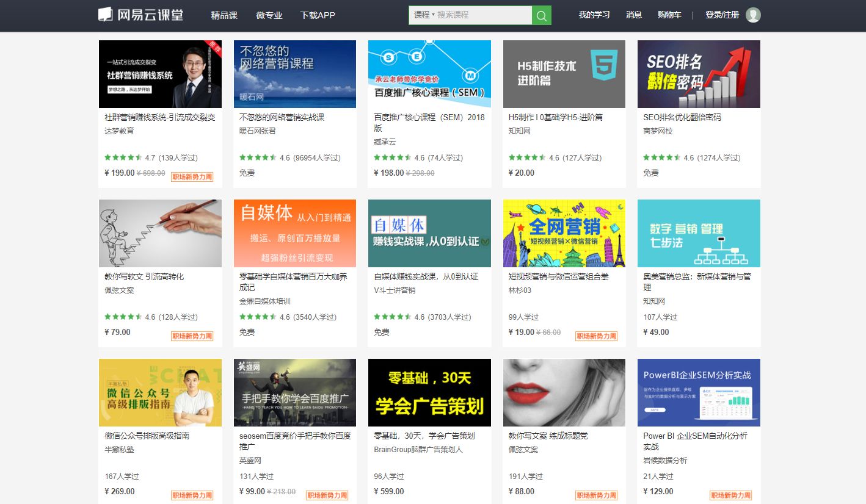Screen dimensions: 866x504
Task: Click star rating 4.6 (96954人学过)
Action: coord(290,158)
